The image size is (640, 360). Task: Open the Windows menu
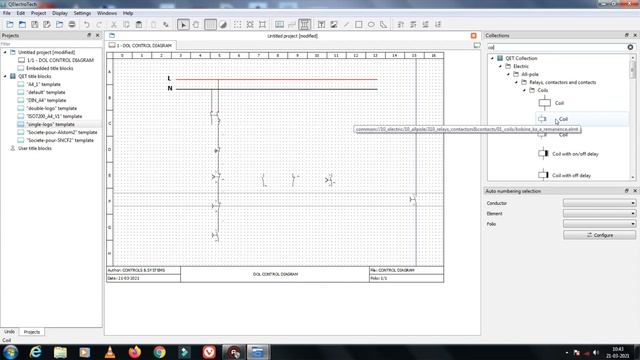[107, 13]
